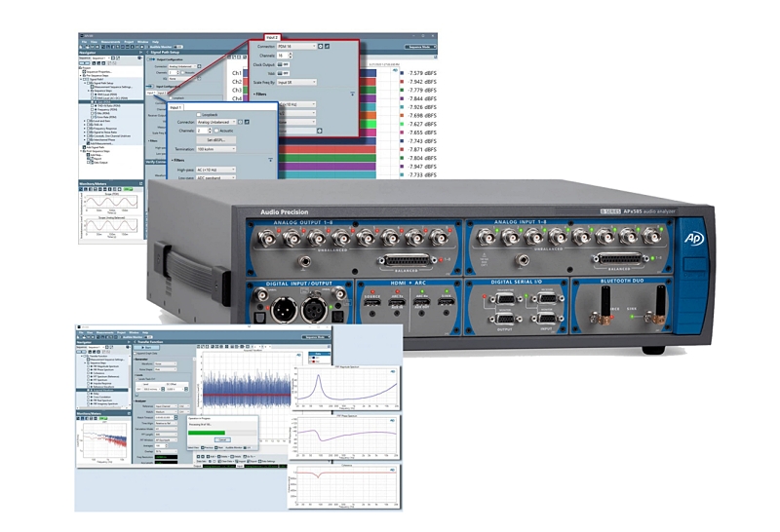The image size is (780, 532).
Task: Click the back arrow beside Transfer Function title
Action: [135, 342]
